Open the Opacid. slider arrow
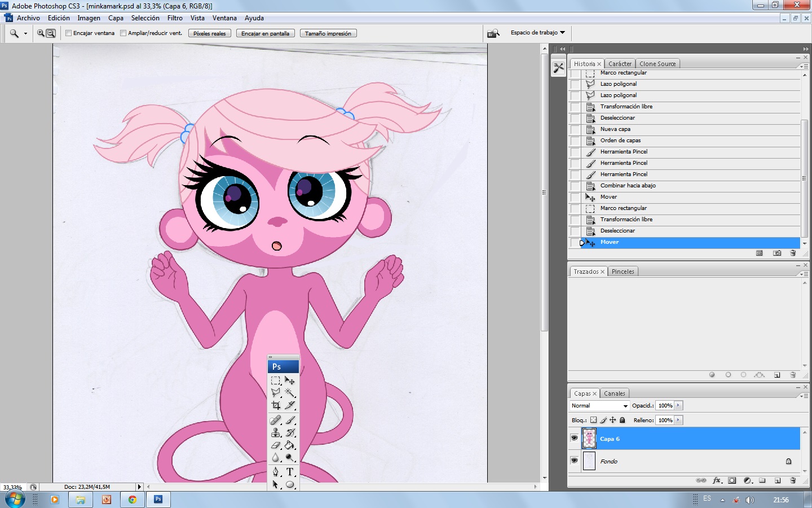812x508 pixels. (678, 405)
